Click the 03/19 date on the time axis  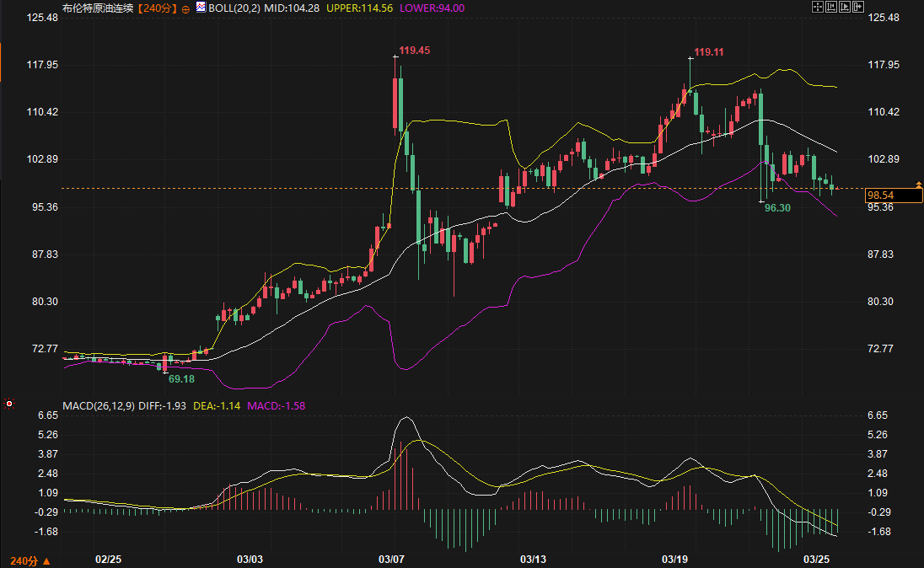(674, 560)
